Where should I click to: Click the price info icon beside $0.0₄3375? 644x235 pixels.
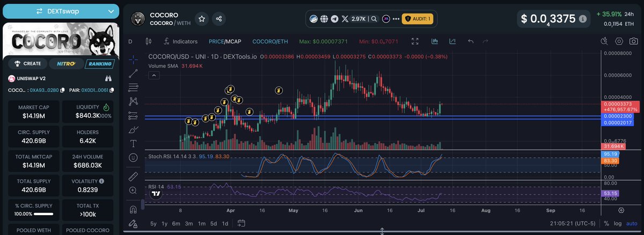tap(582, 18)
